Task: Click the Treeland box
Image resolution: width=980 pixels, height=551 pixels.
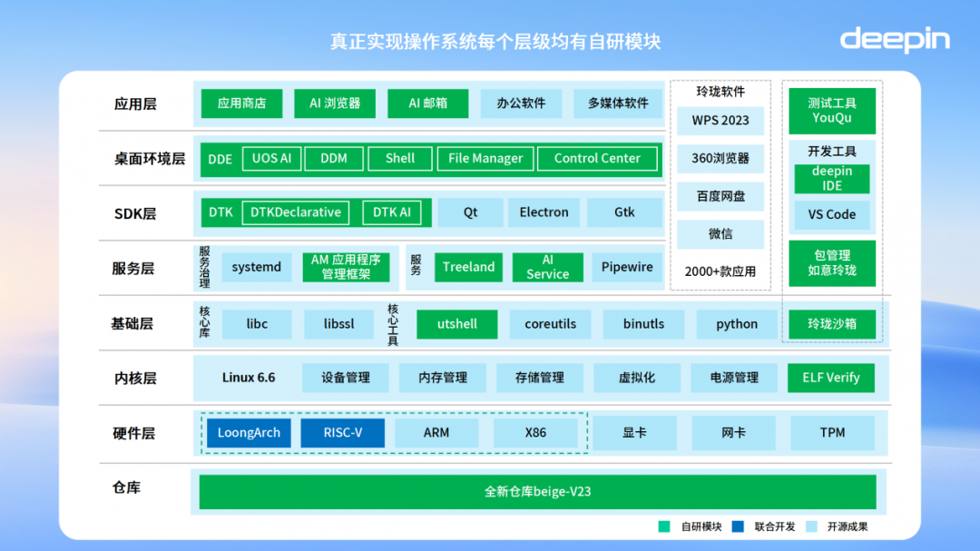Action: point(468,267)
